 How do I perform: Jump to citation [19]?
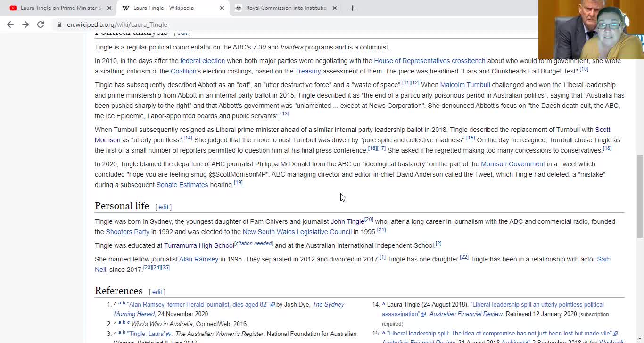coord(238,182)
